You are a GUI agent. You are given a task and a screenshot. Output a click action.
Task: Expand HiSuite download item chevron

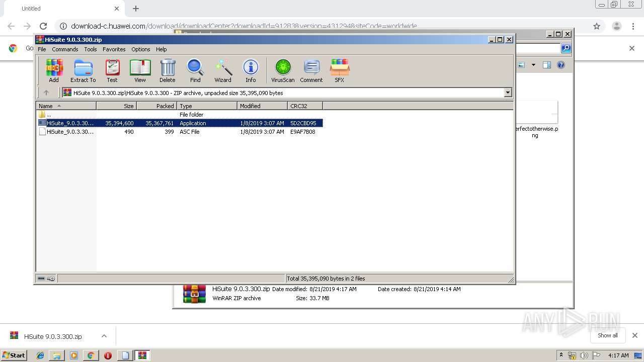click(104, 336)
